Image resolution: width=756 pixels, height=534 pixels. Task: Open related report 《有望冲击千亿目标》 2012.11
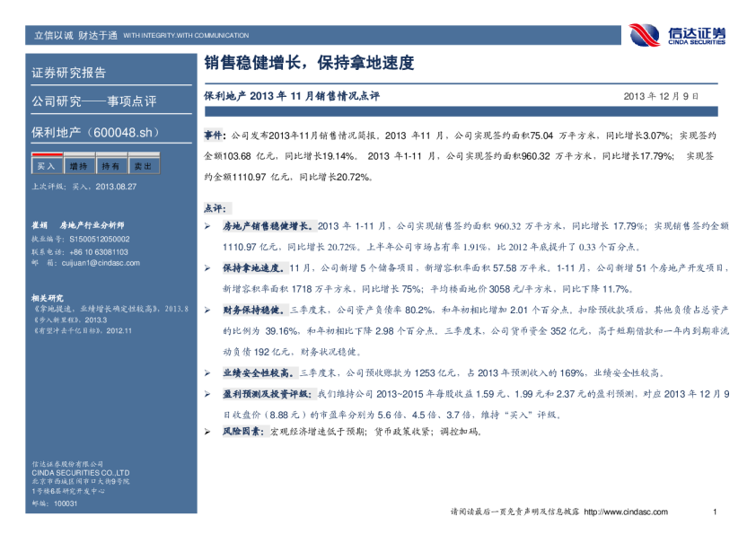(81, 330)
